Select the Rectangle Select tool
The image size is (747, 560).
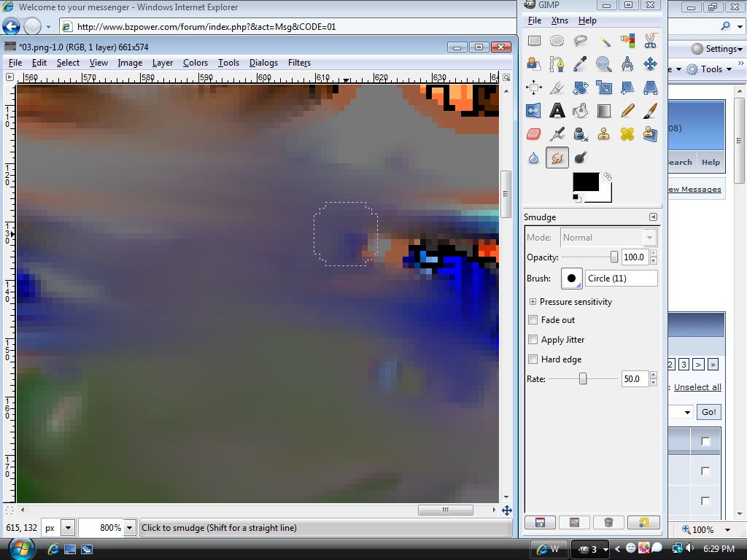(x=534, y=40)
